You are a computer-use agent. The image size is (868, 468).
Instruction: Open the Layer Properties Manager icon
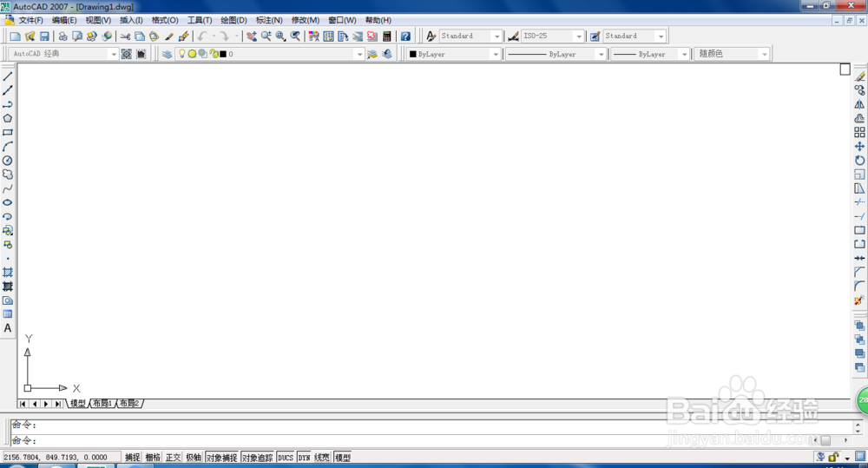167,54
